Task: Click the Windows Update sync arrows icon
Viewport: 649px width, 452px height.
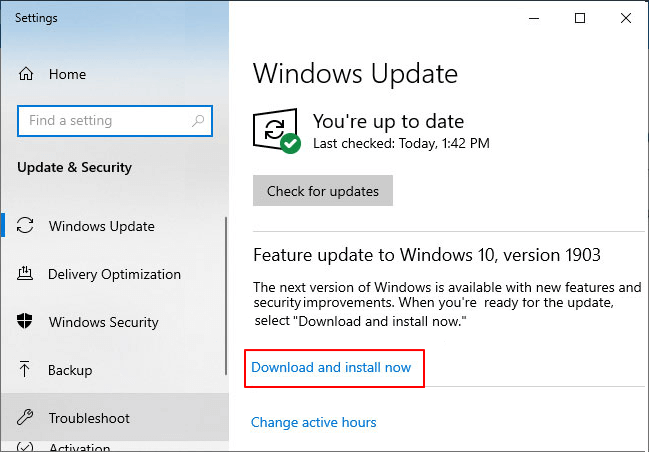Action: coord(26,226)
